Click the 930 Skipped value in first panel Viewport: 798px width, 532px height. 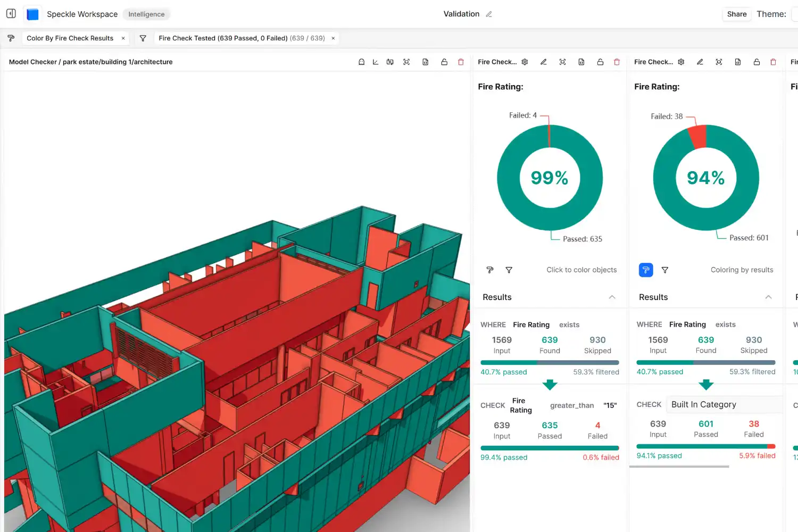(597, 340)
